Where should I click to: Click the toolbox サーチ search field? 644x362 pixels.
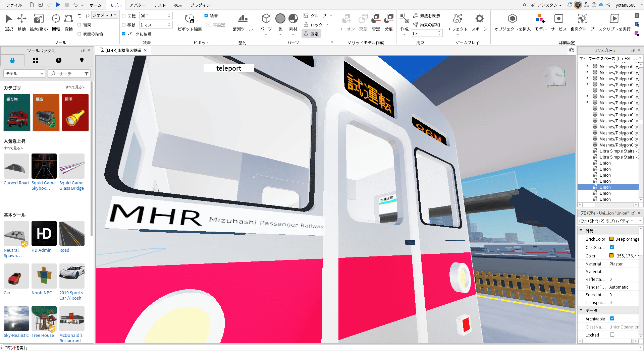coord(69,74)
